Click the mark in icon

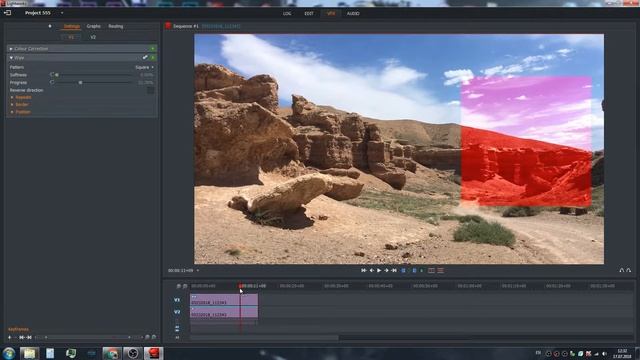click(x=403, y=270)
